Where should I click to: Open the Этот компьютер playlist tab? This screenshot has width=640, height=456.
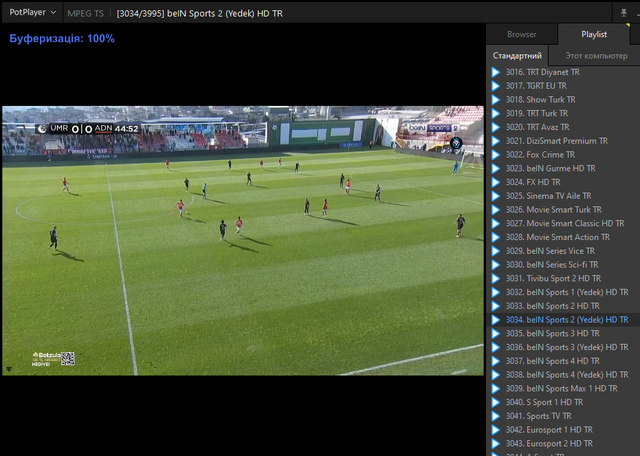pyautogui.click(x=596, y=56)
